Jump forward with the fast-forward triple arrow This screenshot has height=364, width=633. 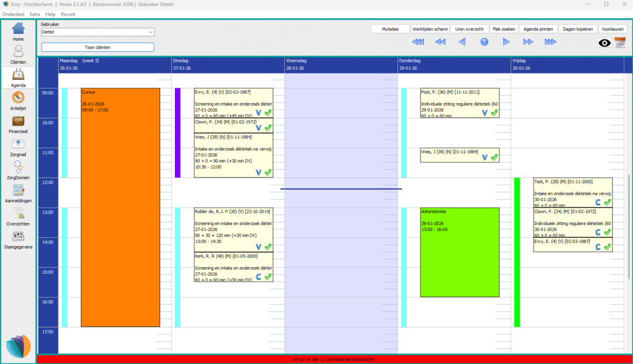click(551, 41)
